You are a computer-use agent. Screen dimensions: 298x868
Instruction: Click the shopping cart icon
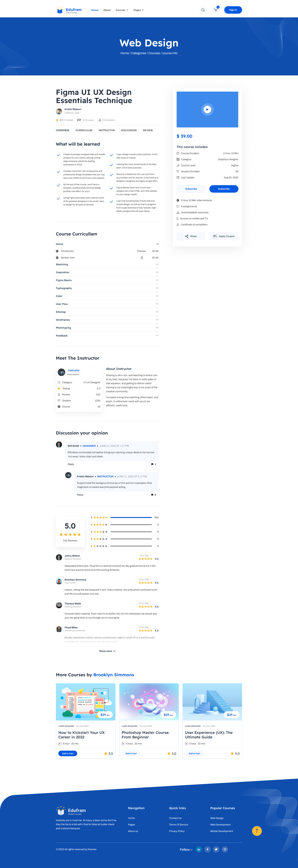[x=215, y=10]
